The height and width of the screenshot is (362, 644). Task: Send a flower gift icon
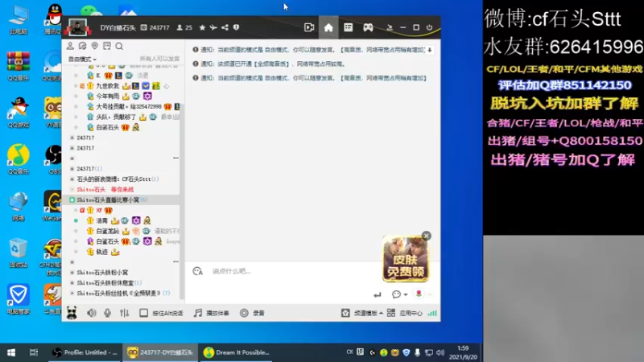(x=418, y=294)
